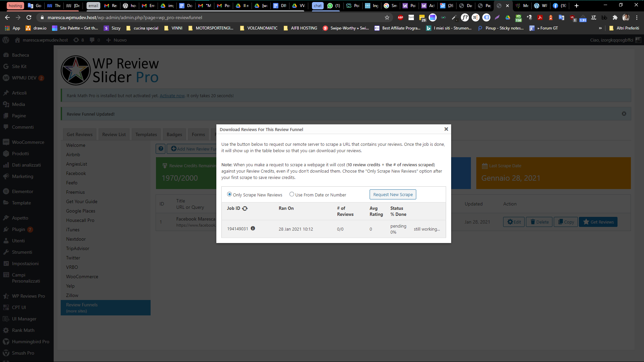
Task: Select Facebook review source
Action: click(76, 173)
